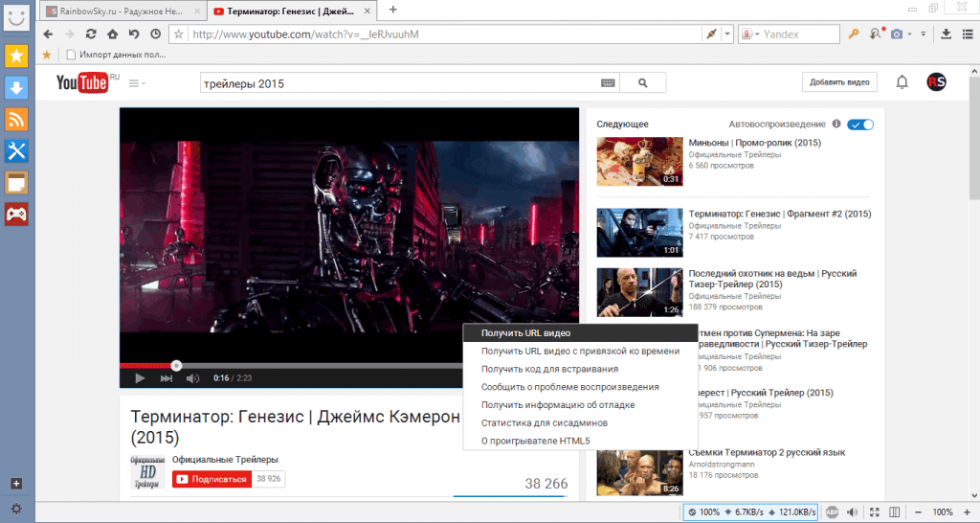Open the Последний охотник на ведьм thumbnail
Viewport: 980px width, 523px height.
click(639, 292)
